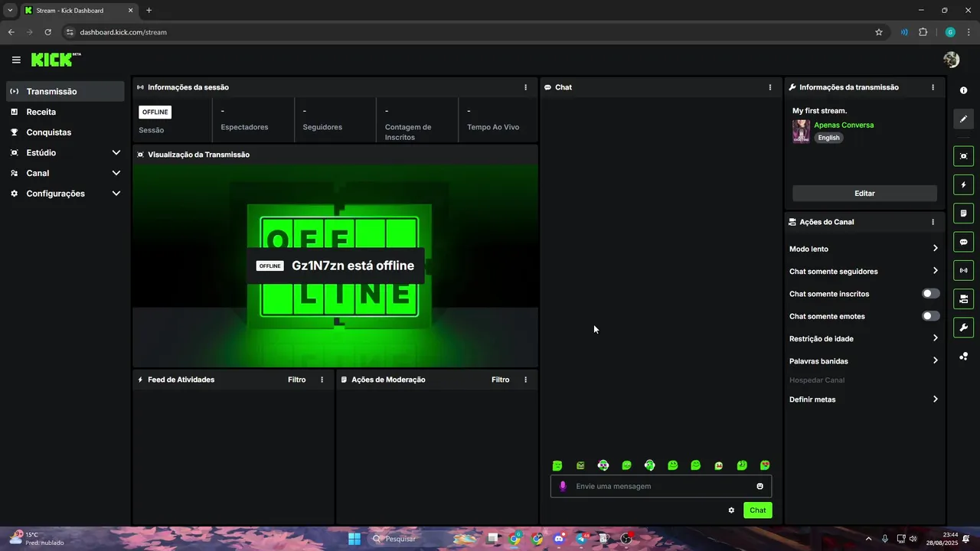Open the hamburger menu beside the Kick logo
This screenshot has height=551, width=980.
[16, 60]
